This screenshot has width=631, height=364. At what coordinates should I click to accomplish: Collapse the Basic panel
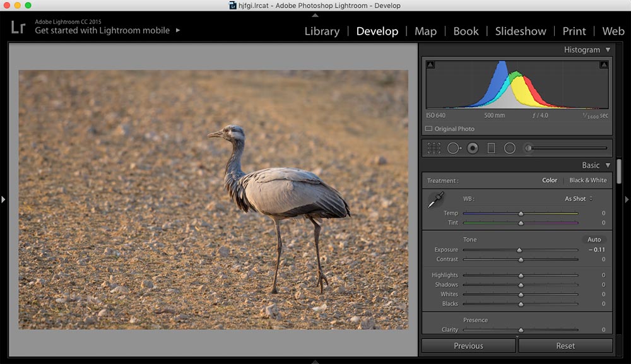click(x=608, y=165)
